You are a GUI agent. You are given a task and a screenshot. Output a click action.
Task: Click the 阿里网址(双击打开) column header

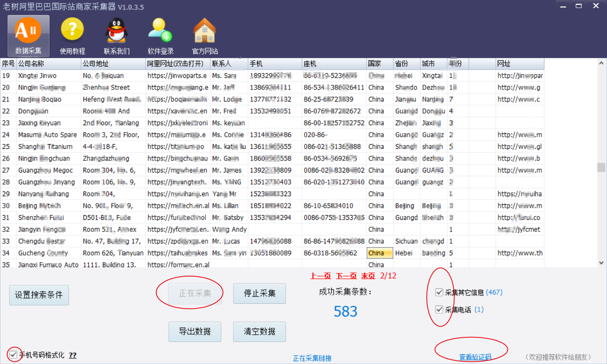pos(178,64)
